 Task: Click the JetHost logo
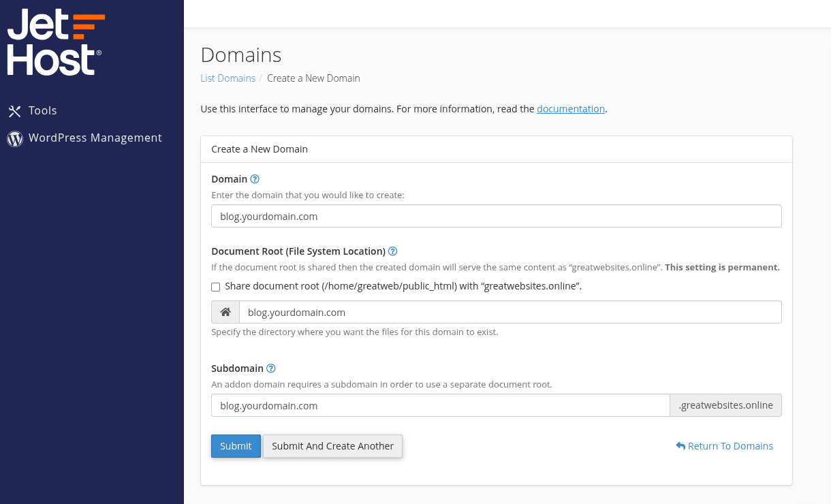(56, 42)
